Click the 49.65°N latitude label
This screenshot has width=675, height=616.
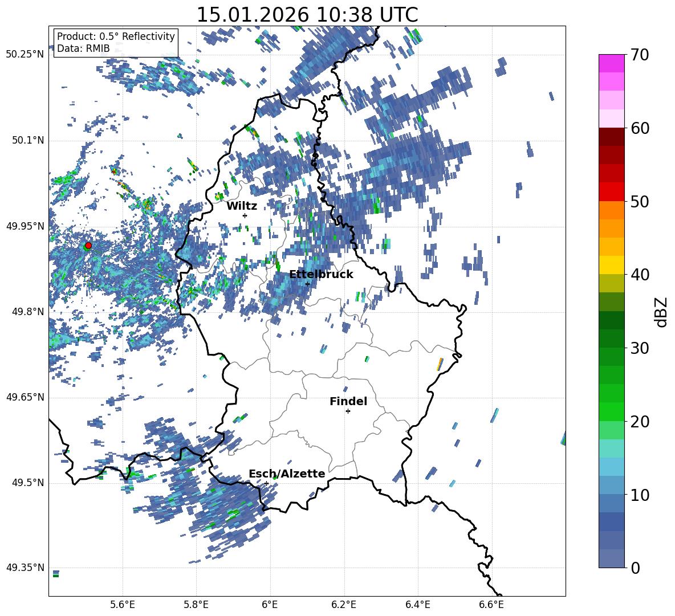tap(25, 397)
